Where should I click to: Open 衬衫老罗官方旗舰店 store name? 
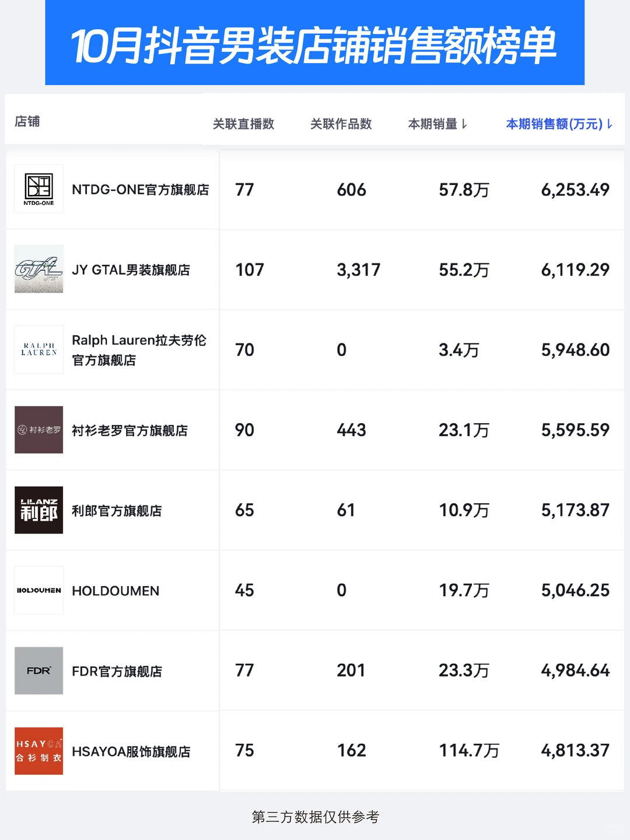coord(129,430)
